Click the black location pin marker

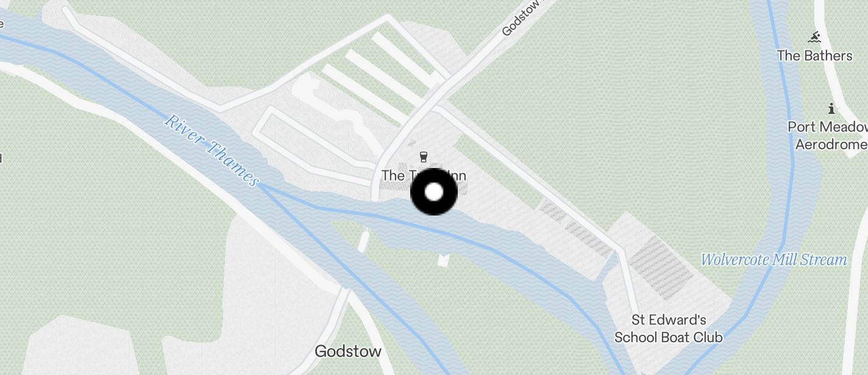coord(433,192)
